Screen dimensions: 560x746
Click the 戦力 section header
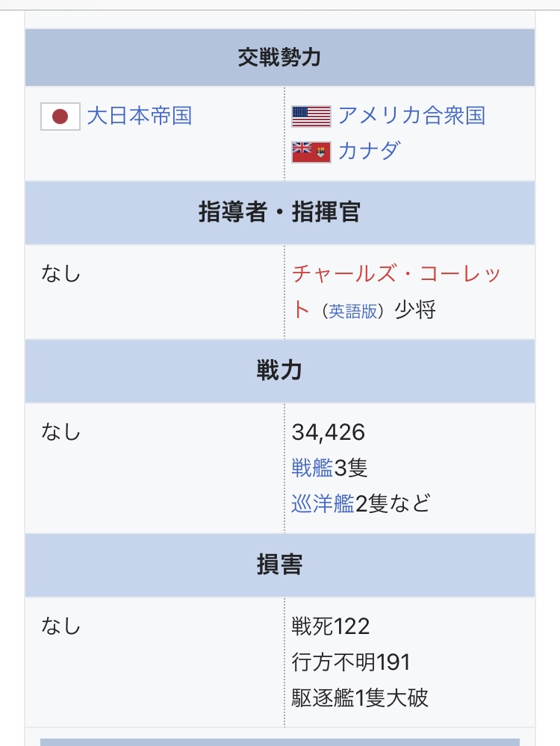point(280,371)
